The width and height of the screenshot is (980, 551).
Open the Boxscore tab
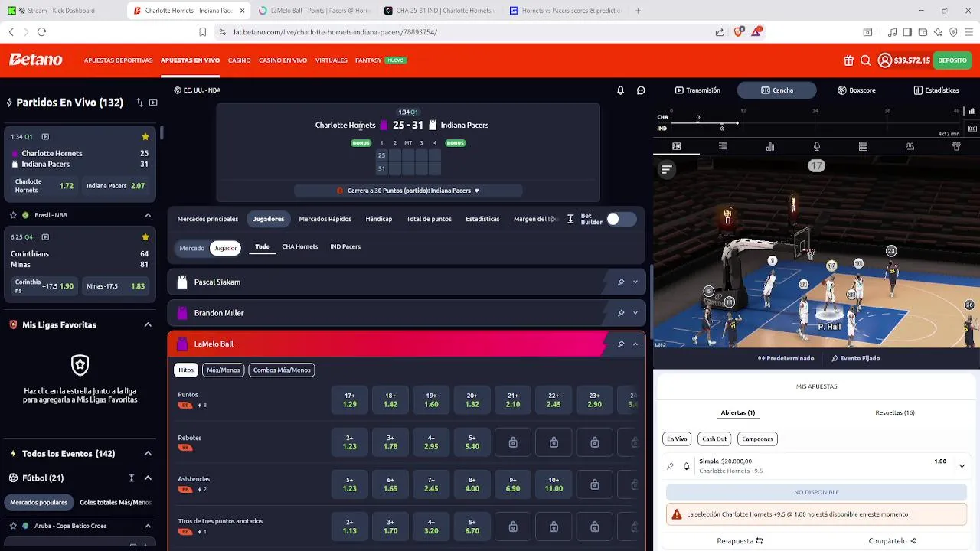(856, 90)
